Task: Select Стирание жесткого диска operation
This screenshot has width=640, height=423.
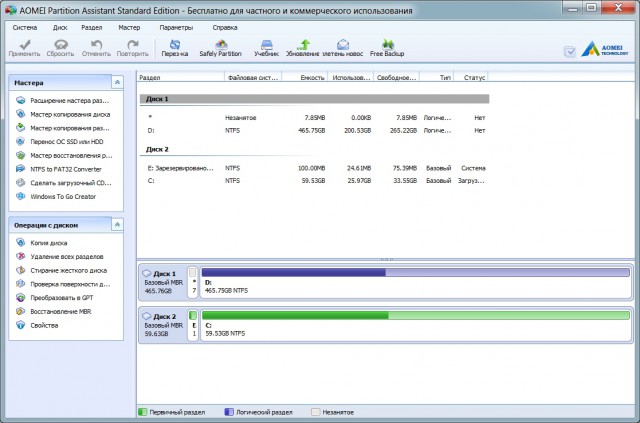Action: pyautogui.click(x=61, y=270)
